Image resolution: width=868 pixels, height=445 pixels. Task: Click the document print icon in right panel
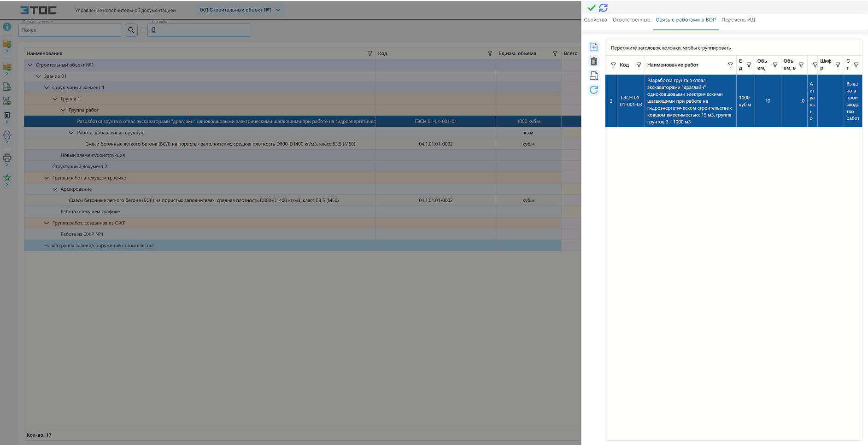click(x=594, y=76)
